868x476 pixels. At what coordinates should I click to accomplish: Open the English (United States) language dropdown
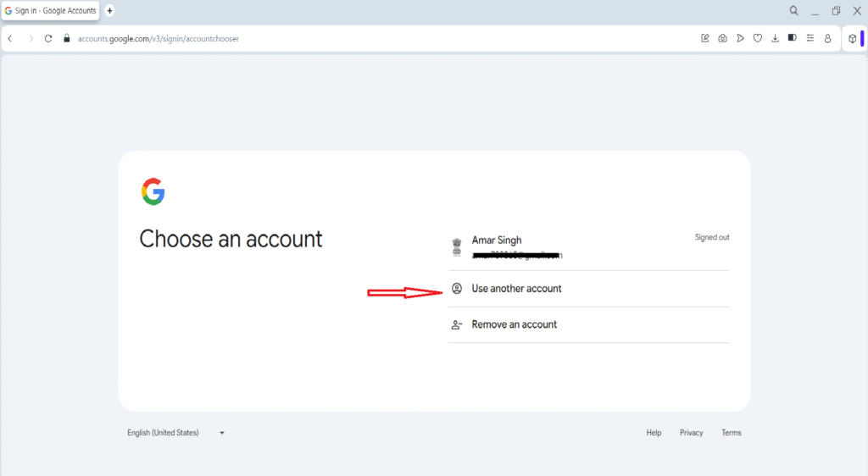tap(176, 433)
